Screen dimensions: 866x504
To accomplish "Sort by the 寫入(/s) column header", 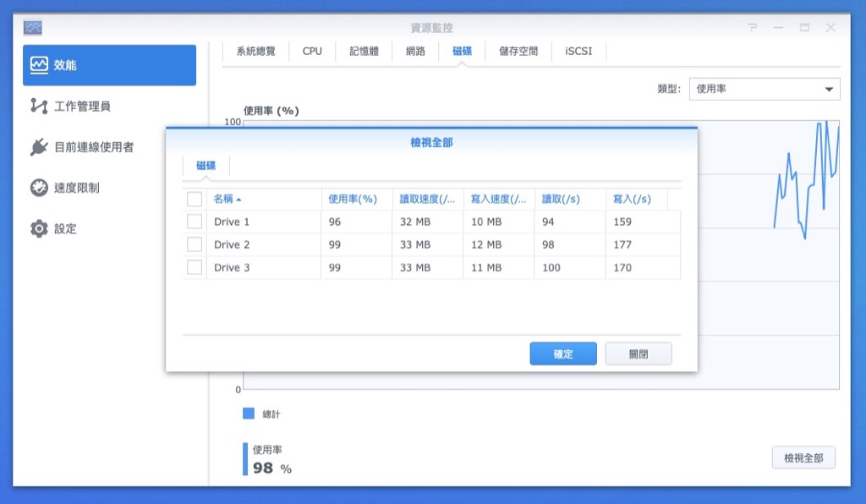I will [x=637, y=200].
